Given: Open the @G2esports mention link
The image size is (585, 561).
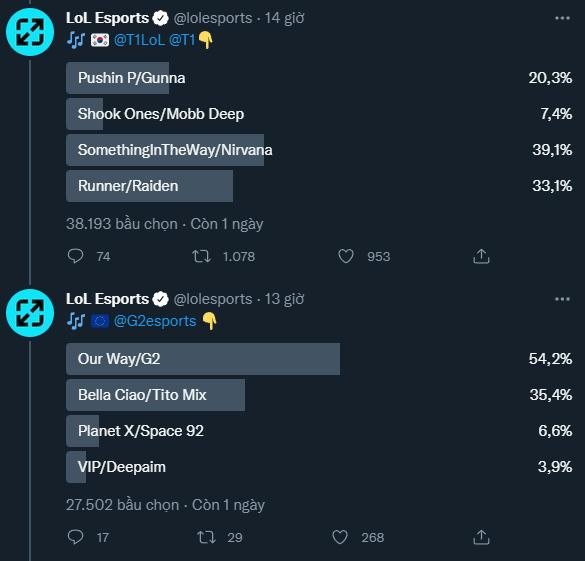Looking at the screenshot, I should 155,321.
